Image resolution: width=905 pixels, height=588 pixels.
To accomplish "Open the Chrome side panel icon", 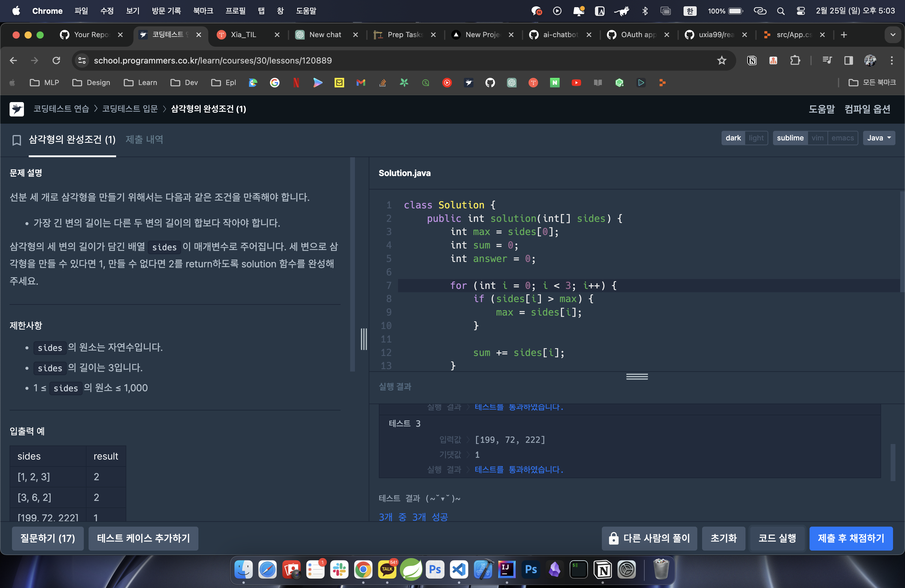I will click(848, 60).
